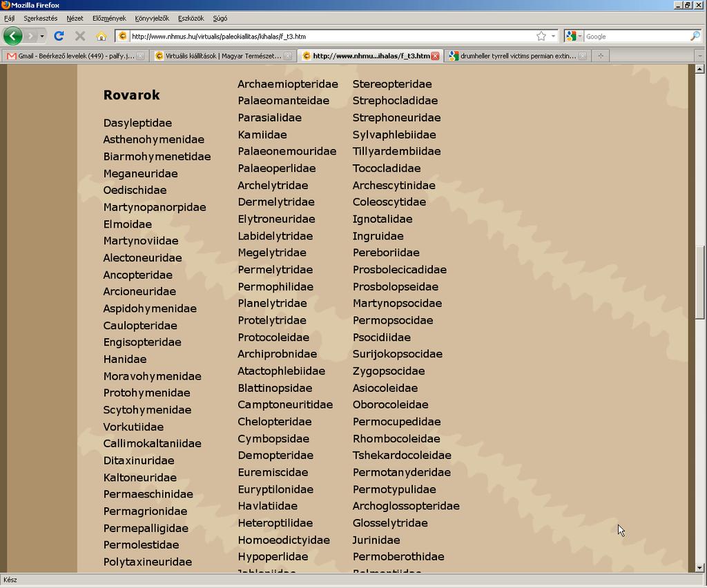
Task: Click the Palaeoperlidae entry
Action: coord(277,168)
